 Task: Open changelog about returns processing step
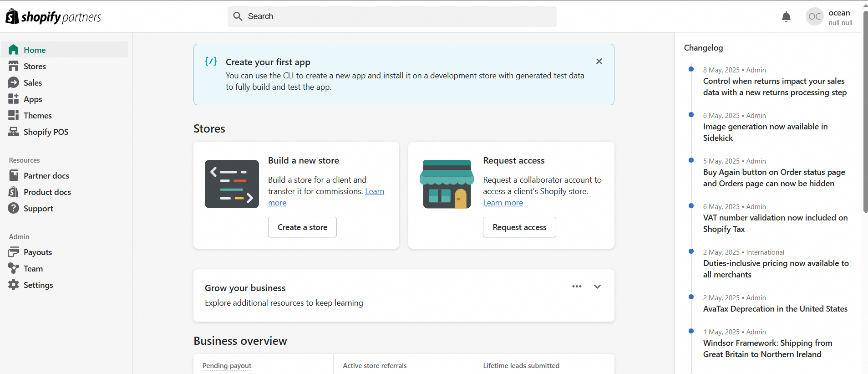point(775,87)
